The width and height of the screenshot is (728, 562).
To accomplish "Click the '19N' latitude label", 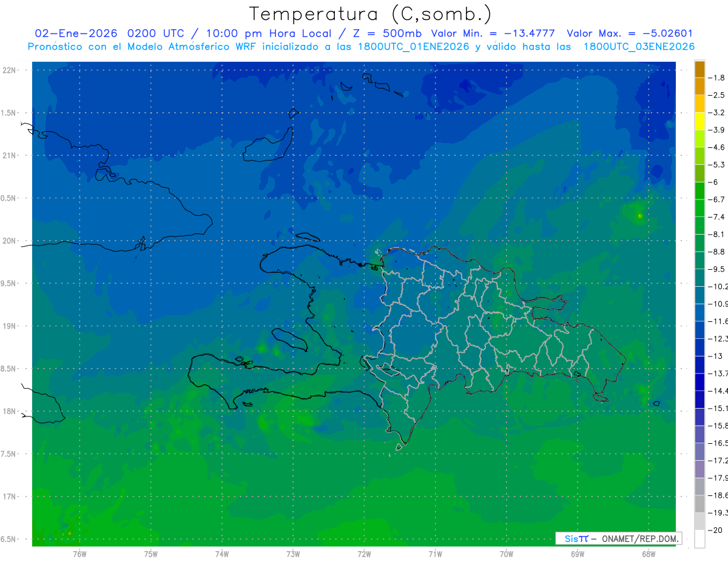I will point(10,326).
